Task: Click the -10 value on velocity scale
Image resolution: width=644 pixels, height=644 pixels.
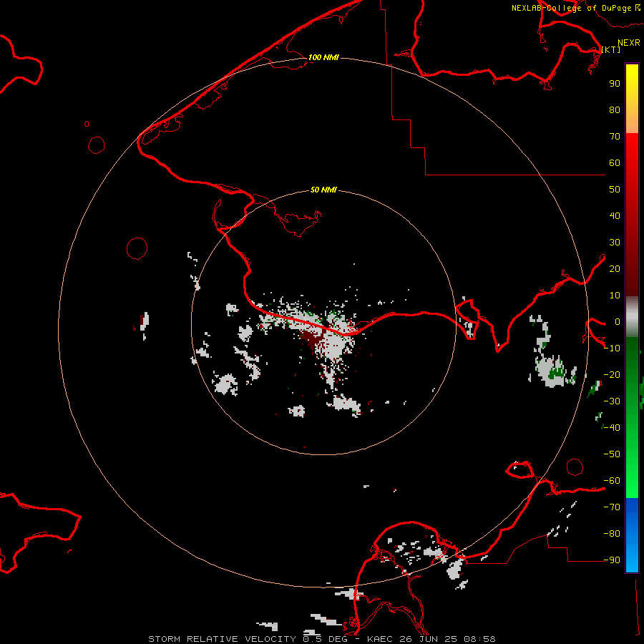Action: click(612, 348)
